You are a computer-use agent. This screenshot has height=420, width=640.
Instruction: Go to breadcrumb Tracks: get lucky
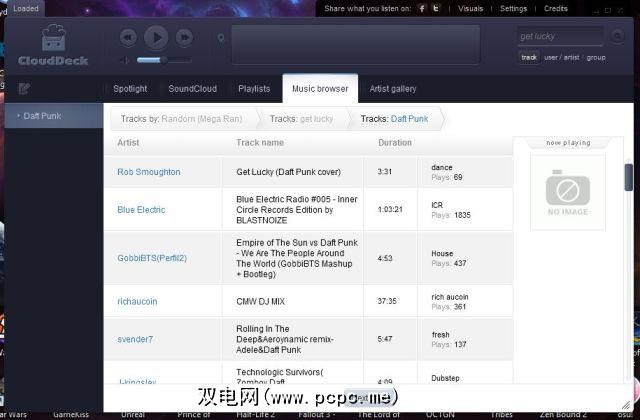[301, 119]
